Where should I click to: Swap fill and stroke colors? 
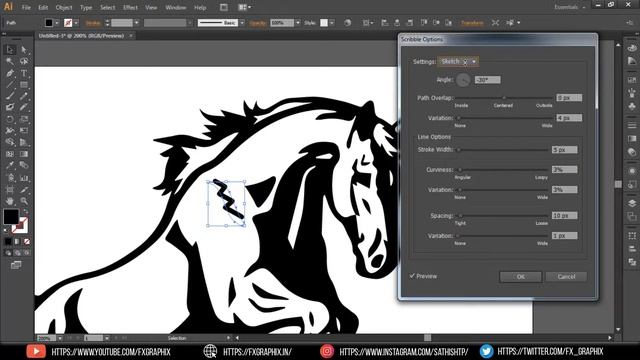click(25, 211)
